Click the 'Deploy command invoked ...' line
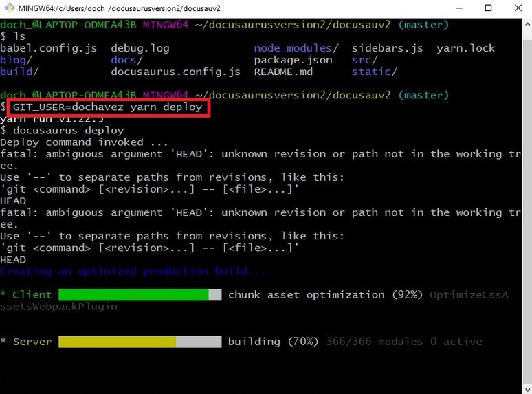The image size is (532, 394). [x=84, y=142]
